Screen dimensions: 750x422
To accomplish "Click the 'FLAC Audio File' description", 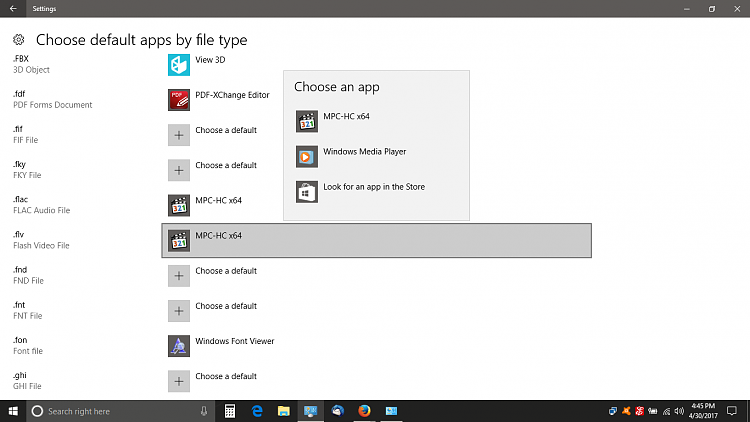I will click(41, 210).
